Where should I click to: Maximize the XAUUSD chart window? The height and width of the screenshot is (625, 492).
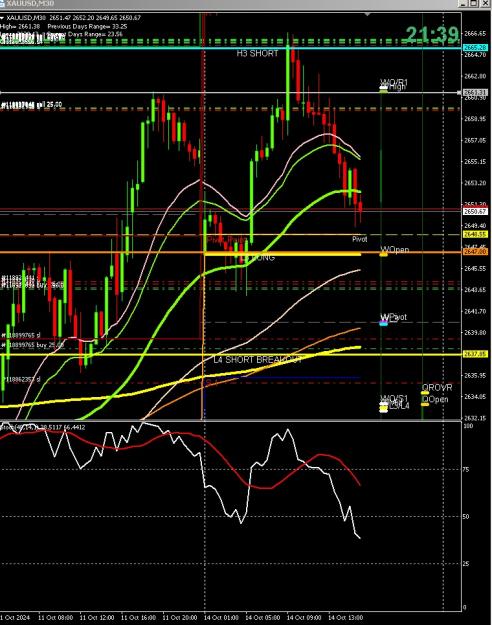pos(474,3)
